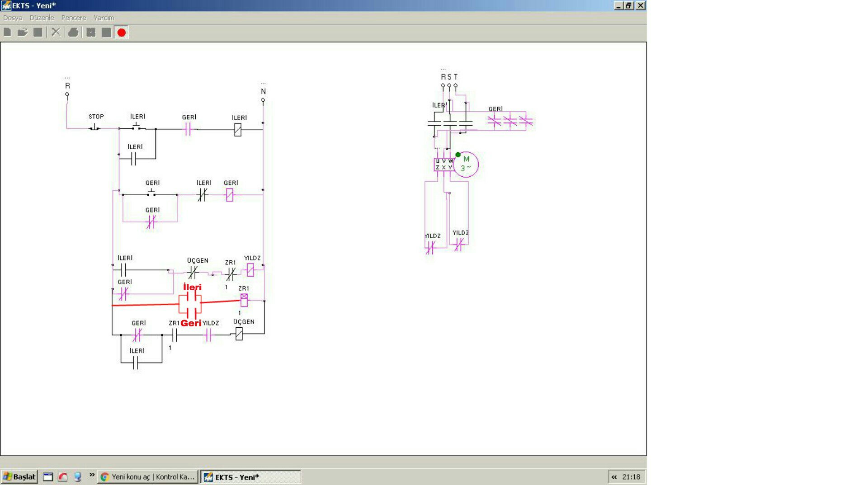This screenshot has height=485, width=868.
Task: Expand quick launch overflow chevron on the taskbar
Action: pos(92,475)
